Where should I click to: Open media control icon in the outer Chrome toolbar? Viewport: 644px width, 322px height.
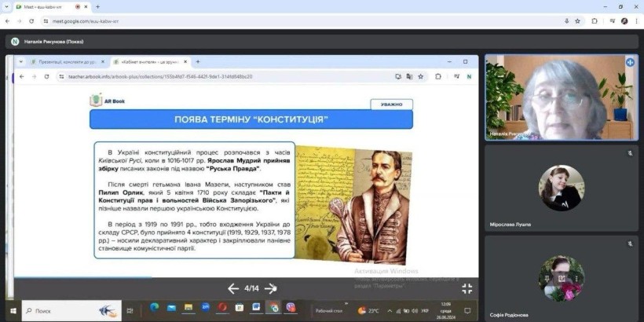coord(612,21)
